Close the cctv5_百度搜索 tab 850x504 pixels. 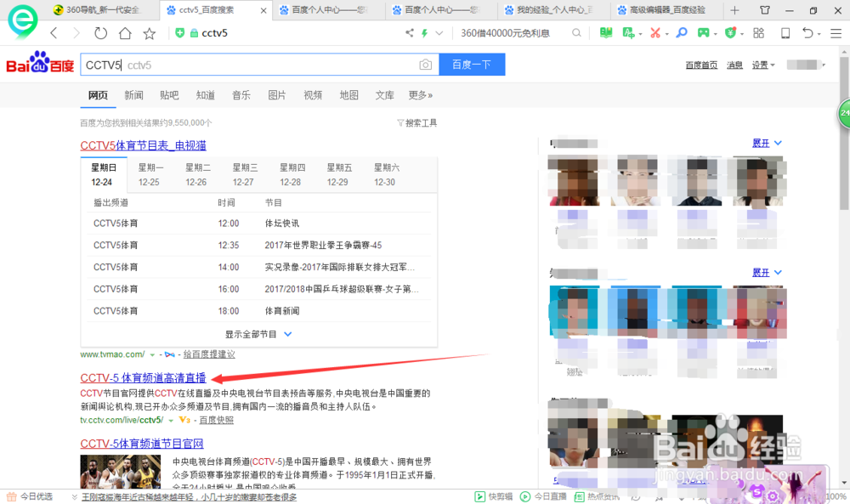click(x=263, y=10)
